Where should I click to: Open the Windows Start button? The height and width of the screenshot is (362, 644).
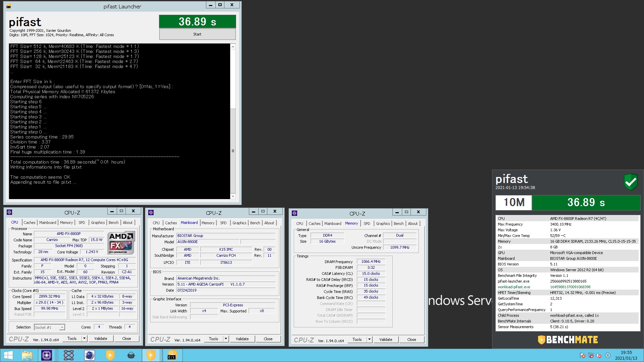click(8, 355)
